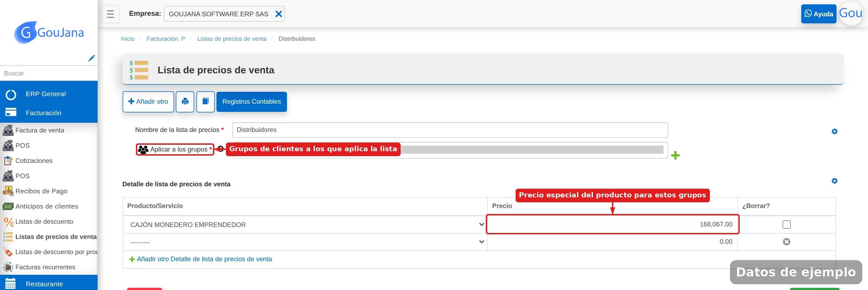Go to Inicio breadcrumb

[x=128, y=39]
